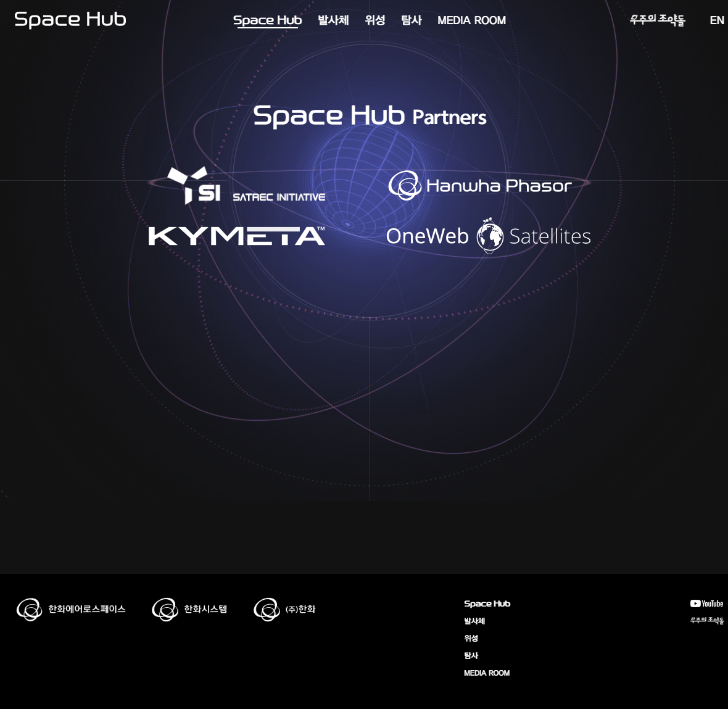Switch language to EN

(717, 20)
